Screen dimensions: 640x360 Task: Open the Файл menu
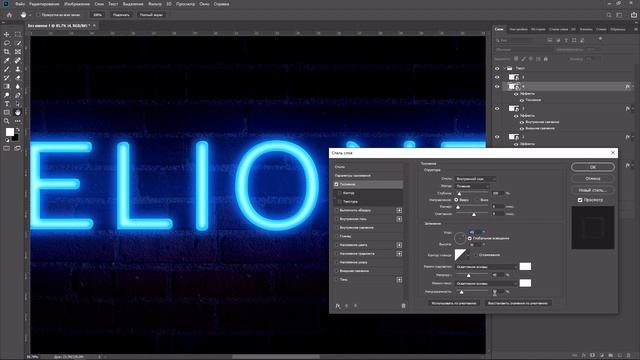click(20, 4)
